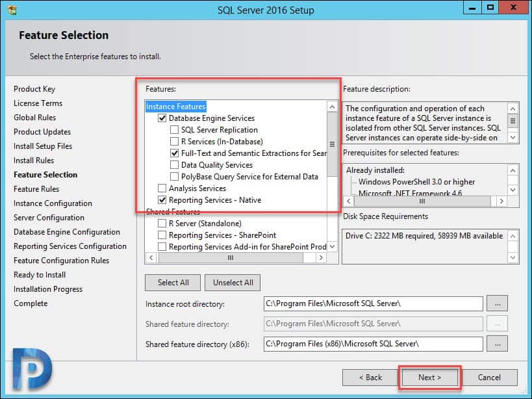Click up arrow in Disk Space Requirements box

click(513, 236)
